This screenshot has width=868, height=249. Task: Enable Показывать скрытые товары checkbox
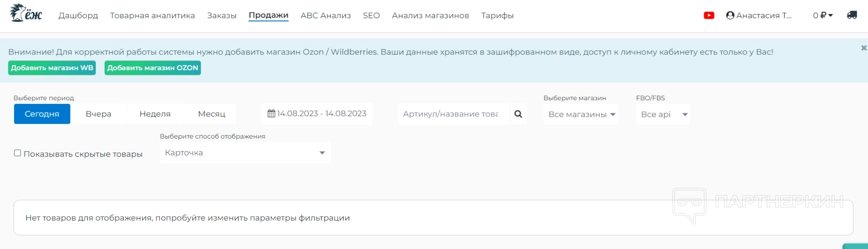[x=18, y=153]
